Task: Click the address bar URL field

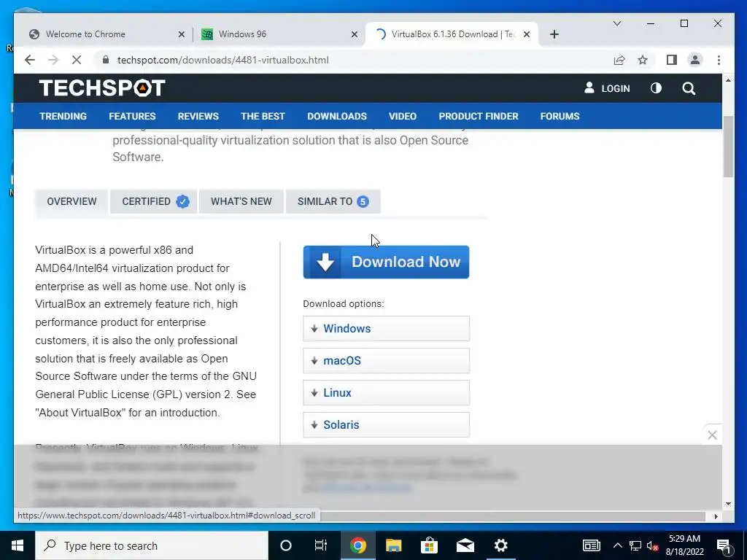Action: pyautogui.click(x=352, y=60)
